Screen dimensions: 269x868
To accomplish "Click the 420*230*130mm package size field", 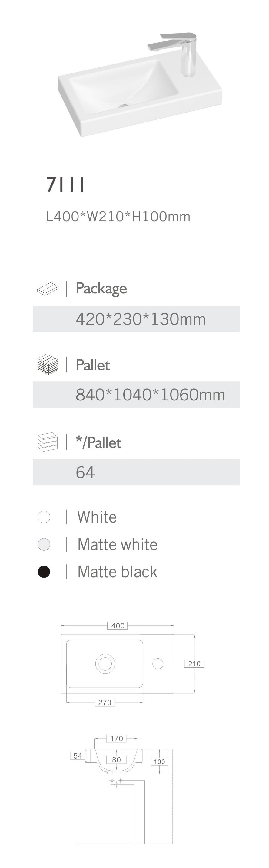I will [140, 319].
